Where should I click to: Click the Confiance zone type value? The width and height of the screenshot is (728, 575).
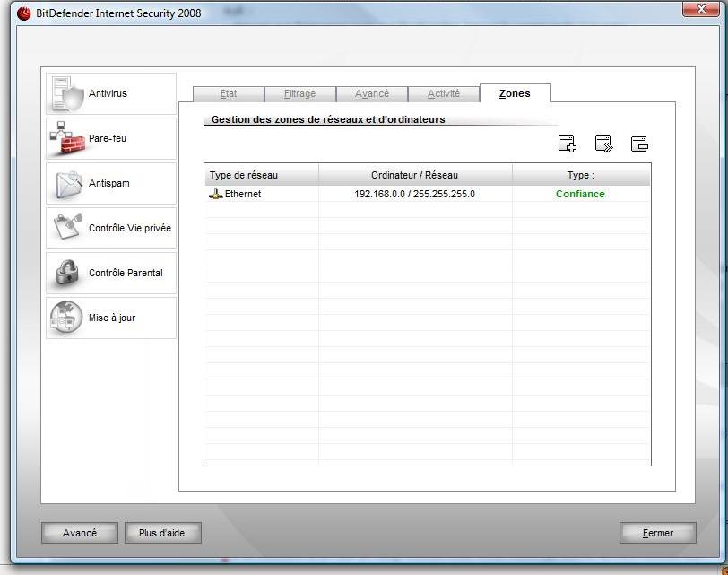click(x=580, y=194)
